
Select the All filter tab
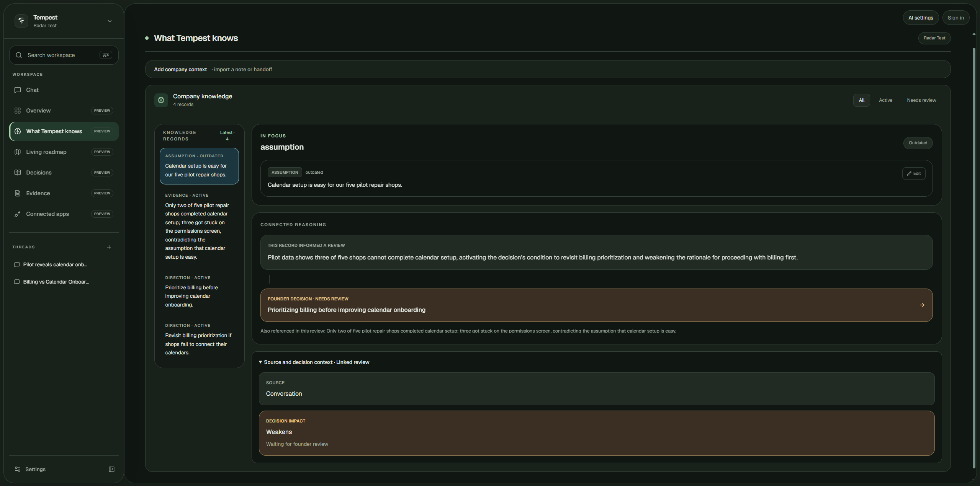[x=861, y=100]
